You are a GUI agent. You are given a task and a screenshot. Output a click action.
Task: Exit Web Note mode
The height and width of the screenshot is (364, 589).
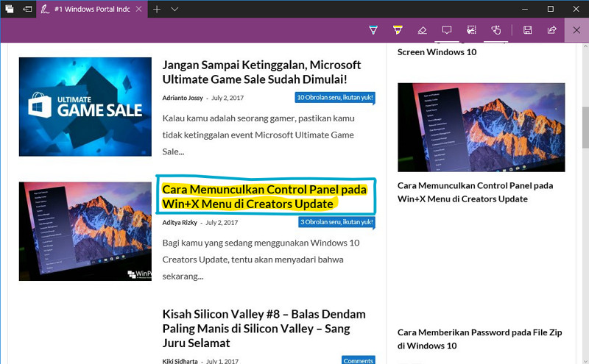pos(576,30)
